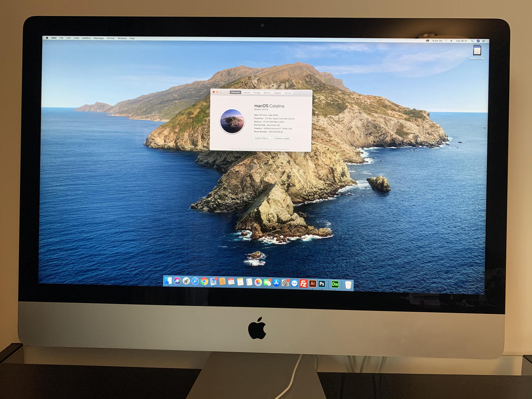Open the App Store from the Dock
Screen dimensions: 532x399
coord(276,283)
